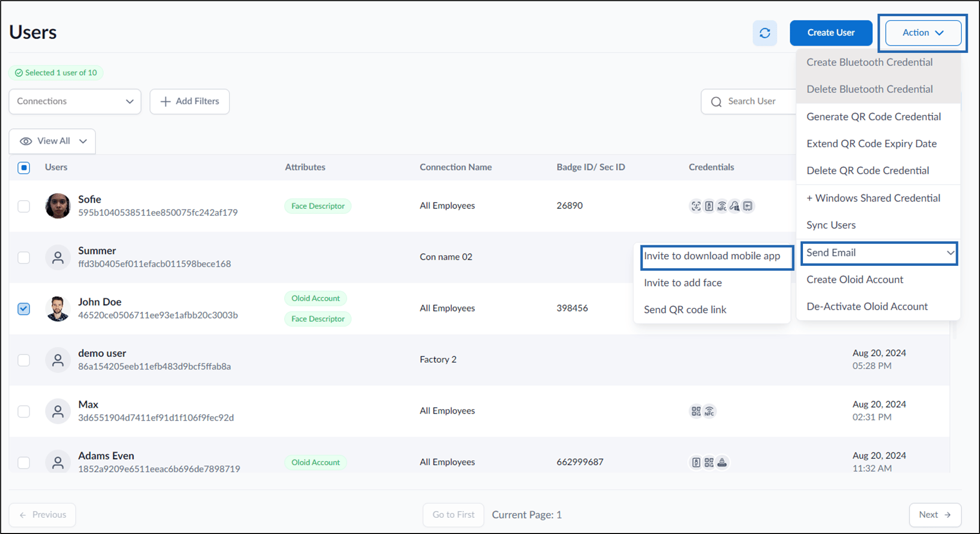Check the box for Summer
This screenshot has width=980, height=534.
(24, 257)
